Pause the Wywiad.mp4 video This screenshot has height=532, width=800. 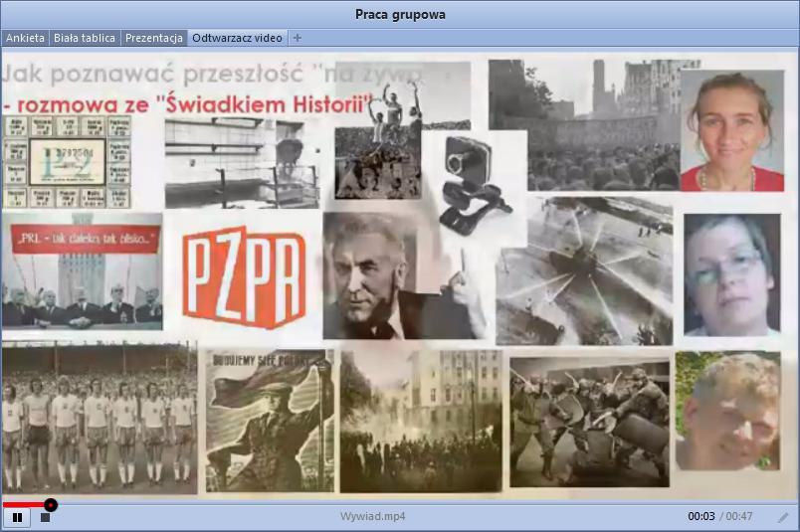coord(17,518)
